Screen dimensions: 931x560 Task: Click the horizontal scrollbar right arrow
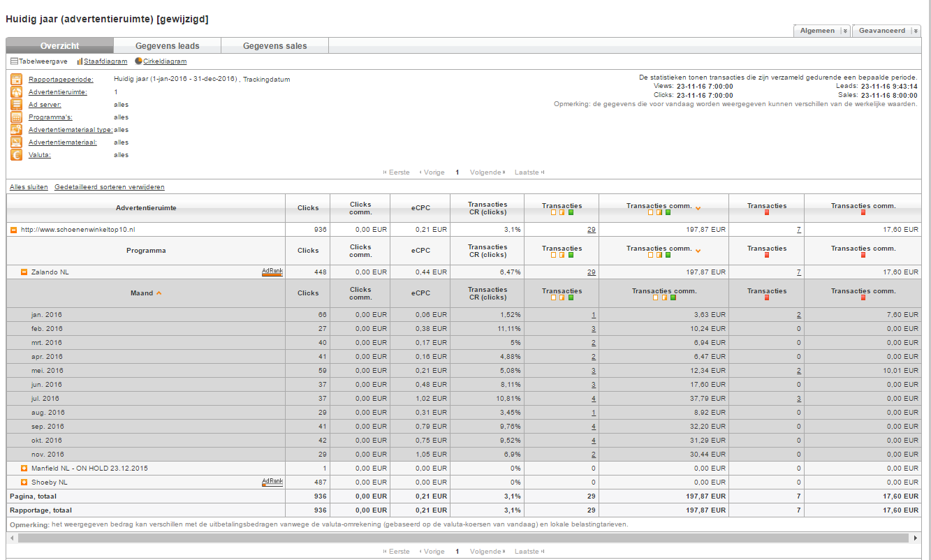tap(916, 538)
